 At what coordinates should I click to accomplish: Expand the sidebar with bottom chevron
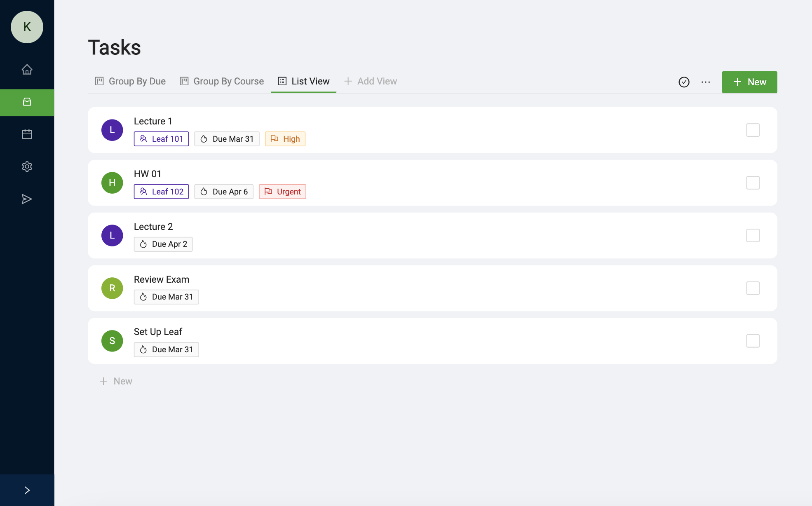(x=27, y=490)
